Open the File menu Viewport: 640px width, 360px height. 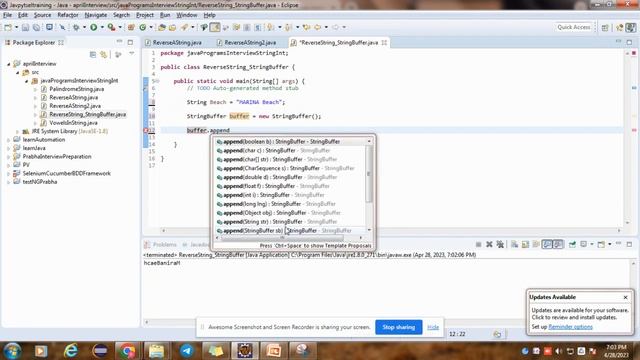point(7,15)
